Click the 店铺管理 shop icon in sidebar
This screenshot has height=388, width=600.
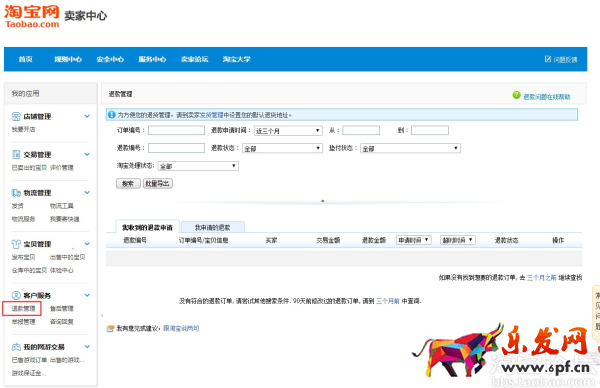(16, 116)
